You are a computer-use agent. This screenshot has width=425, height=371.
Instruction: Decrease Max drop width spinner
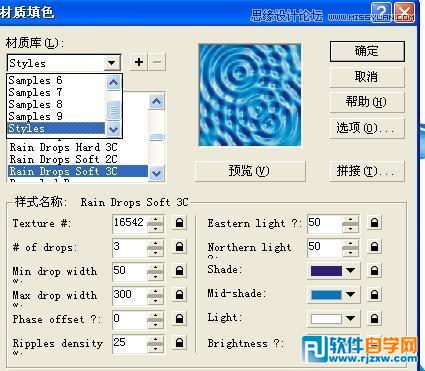155,300
